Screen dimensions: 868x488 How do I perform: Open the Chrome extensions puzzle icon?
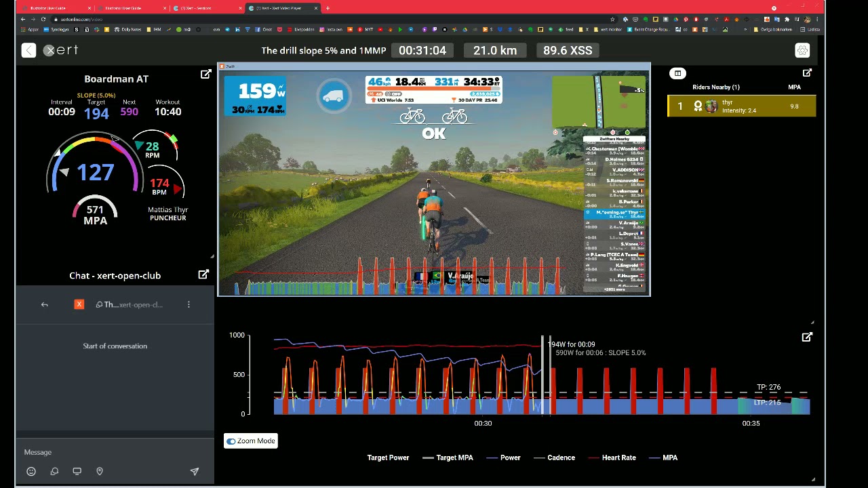point(787,19)
